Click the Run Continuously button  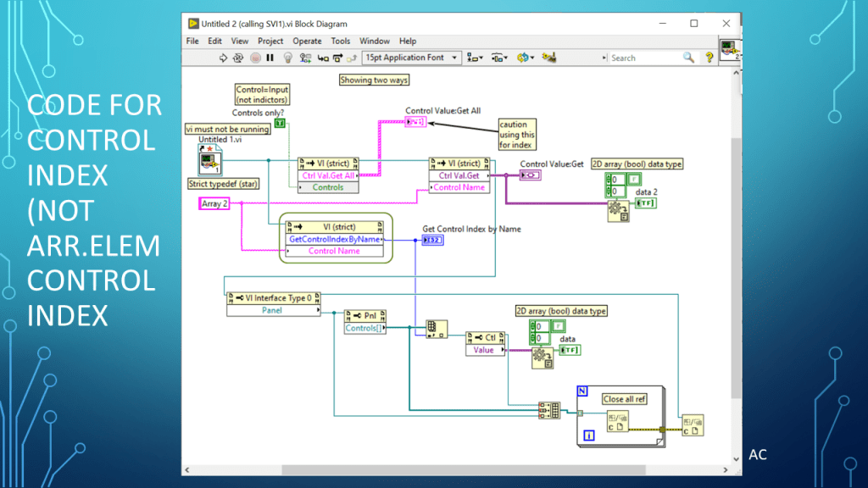point(238,58)
